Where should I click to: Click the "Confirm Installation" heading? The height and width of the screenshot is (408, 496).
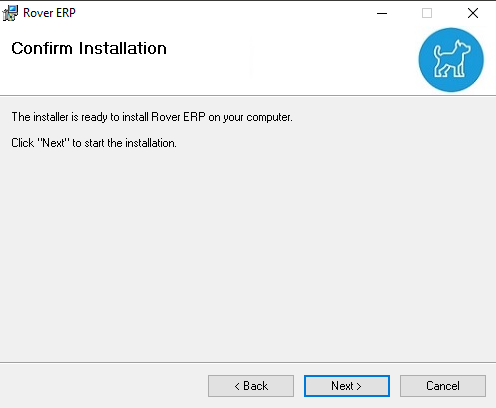[x=89, y=48]
